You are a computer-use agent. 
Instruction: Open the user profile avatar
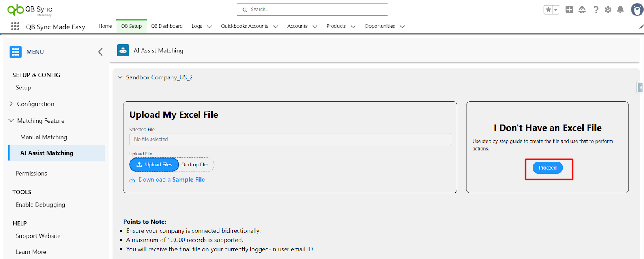coord(637,10)
